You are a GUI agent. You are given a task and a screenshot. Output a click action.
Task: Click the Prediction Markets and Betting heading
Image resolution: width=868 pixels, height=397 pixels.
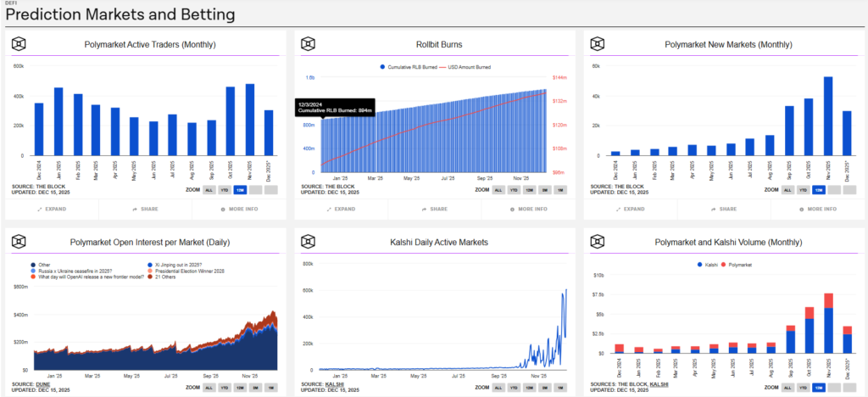[120, 15]
